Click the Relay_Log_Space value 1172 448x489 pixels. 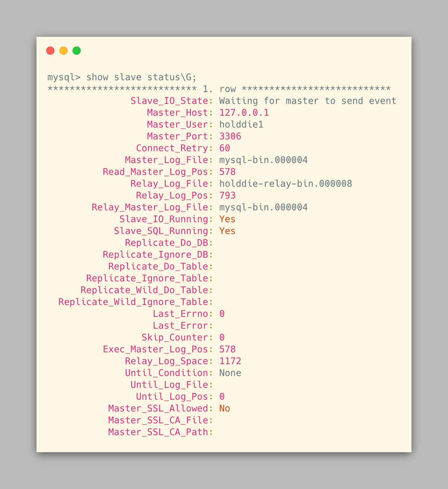point(230,361)
